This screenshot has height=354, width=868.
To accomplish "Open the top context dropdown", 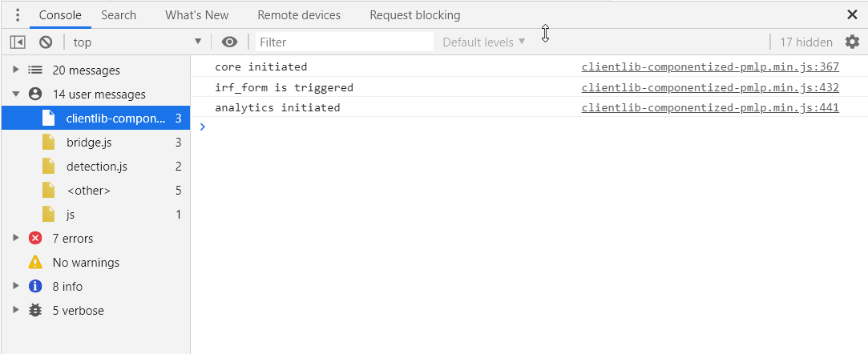I will pos(137,42).
